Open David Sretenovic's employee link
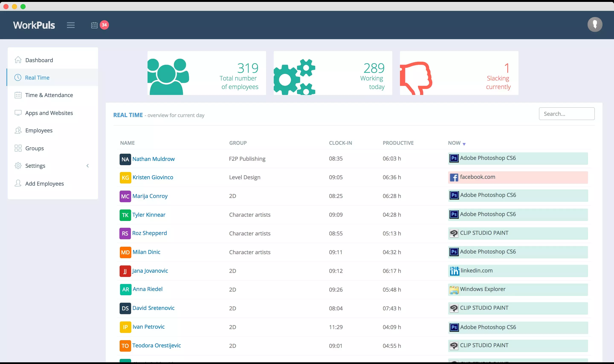Viewport: 614px width, 364px height. pyautogui.click(x=153, y=308)
